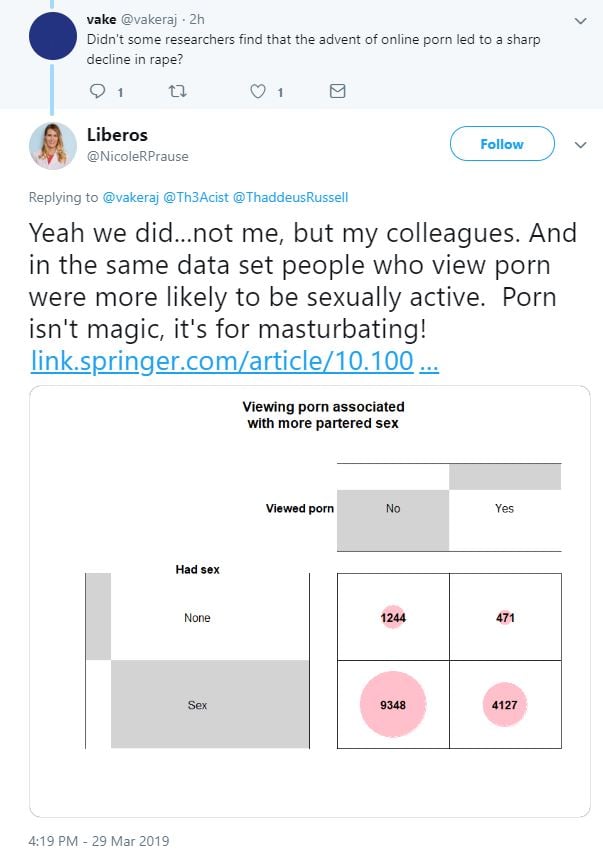Open Liberos profile photo
The width and height of the screenshot is (603, 854).
(53, 146)
